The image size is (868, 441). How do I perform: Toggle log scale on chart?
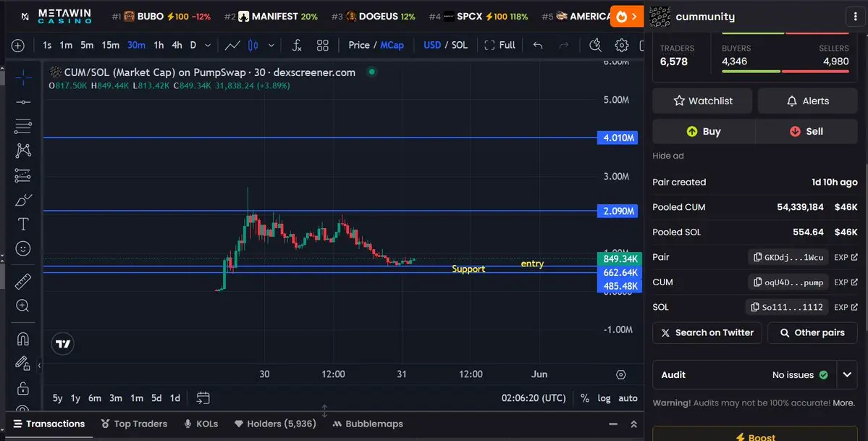point(604,398)
